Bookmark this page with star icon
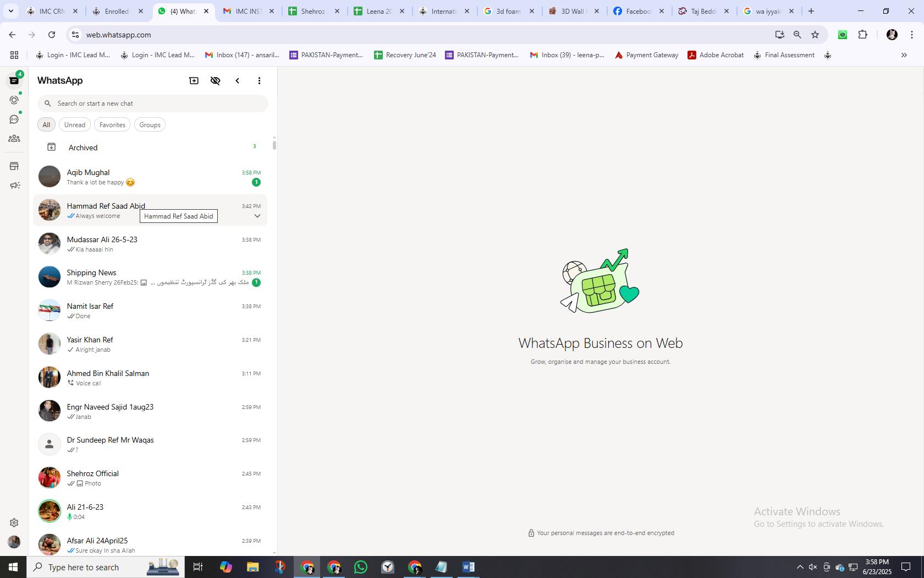The width and height of the screenshot is (924, 578). [x=815, y=35]
